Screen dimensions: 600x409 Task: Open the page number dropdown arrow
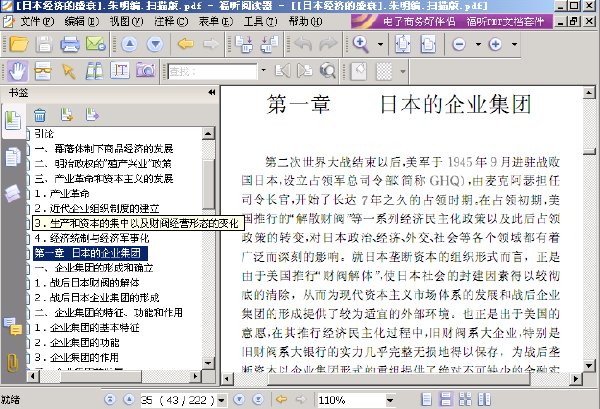click(222, 400)
